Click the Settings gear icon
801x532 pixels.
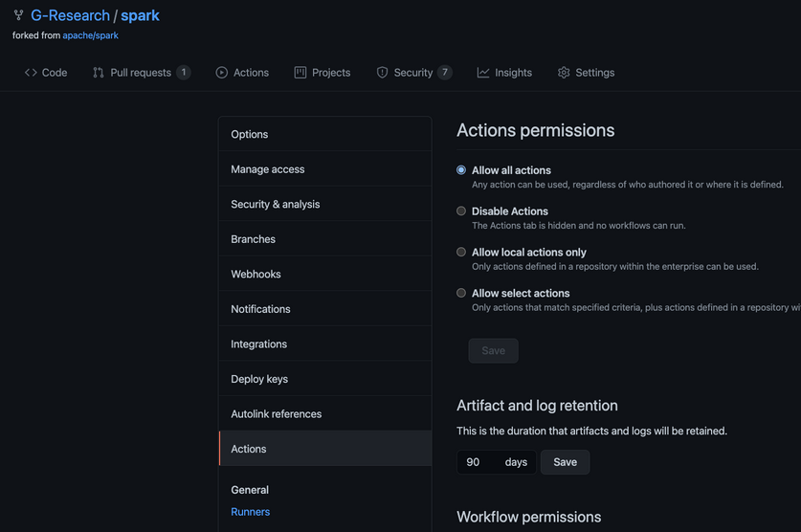pos(564,73)
